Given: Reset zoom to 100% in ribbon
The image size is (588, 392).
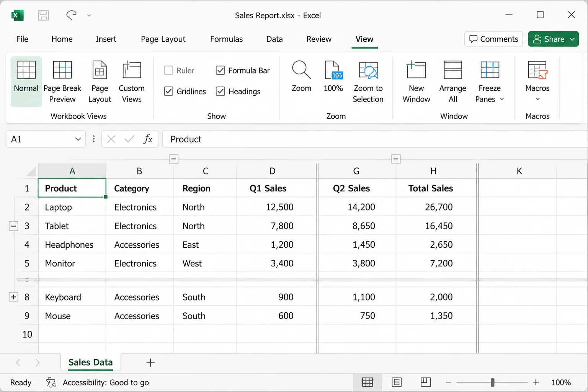Looking at the screenshot, I should tap(333, 77).
